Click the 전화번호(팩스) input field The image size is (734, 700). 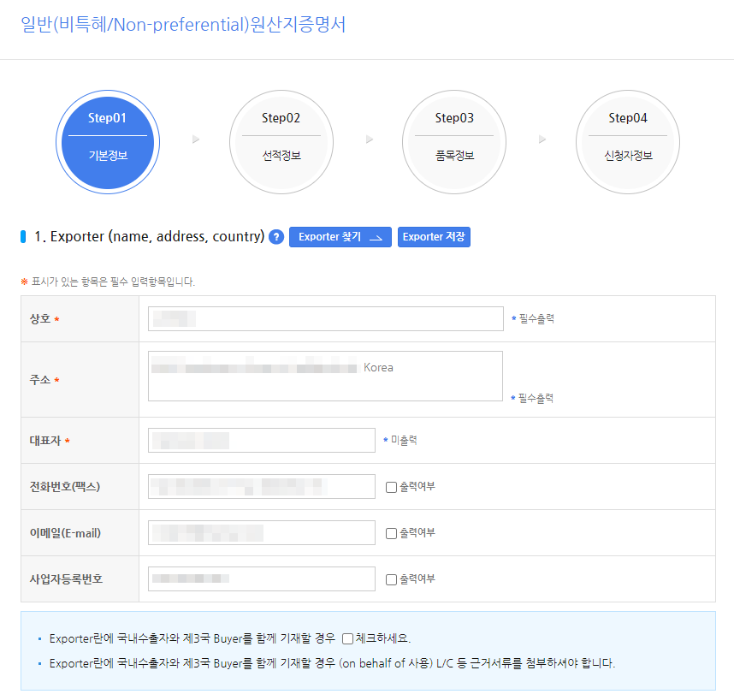coord(262,486)
